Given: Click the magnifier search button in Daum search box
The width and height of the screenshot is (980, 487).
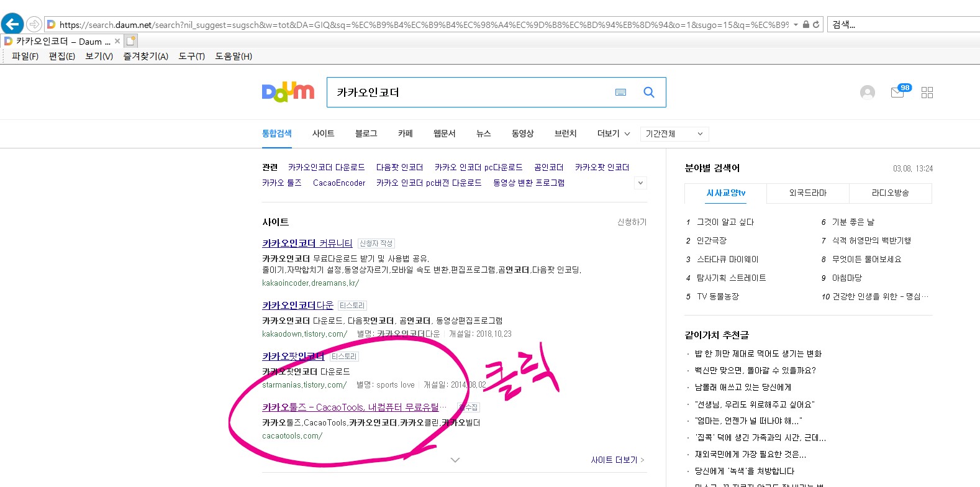Looking at the screenshot, I should click(x=649, y=92).
